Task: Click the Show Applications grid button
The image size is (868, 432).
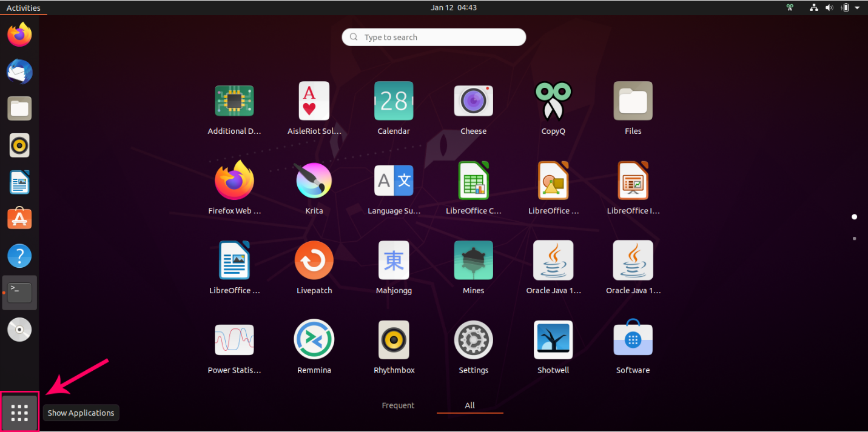Action: 19,413
